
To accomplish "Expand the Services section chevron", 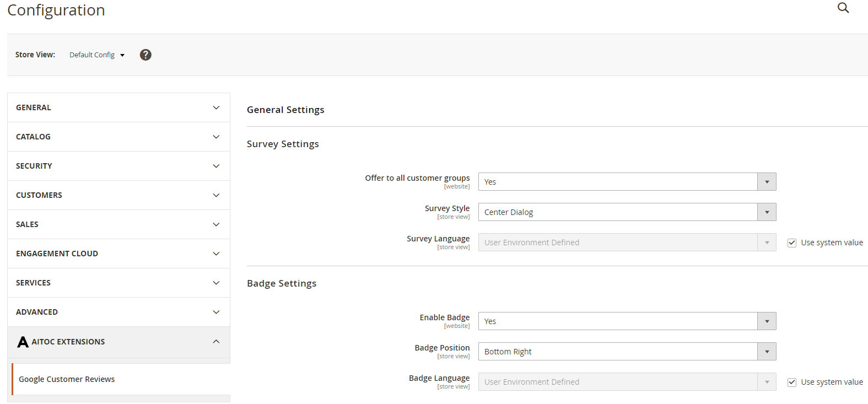I will pos(216,283).
